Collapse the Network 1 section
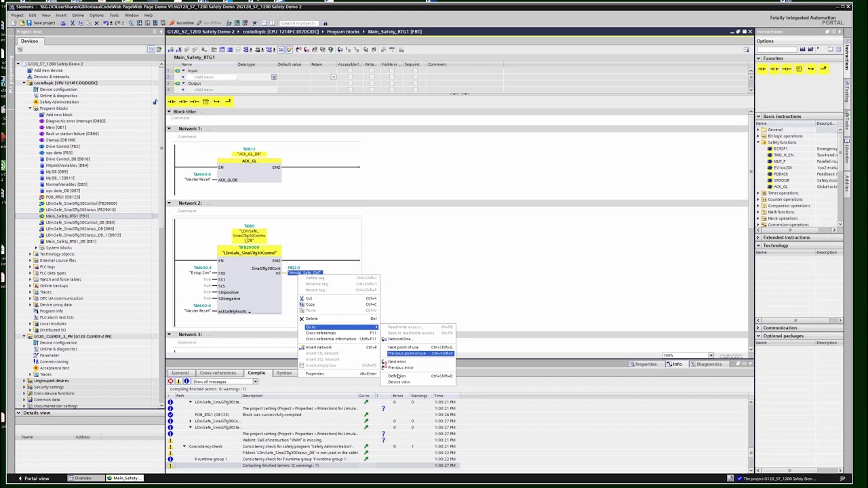868x488 pixels. point(170,129)
